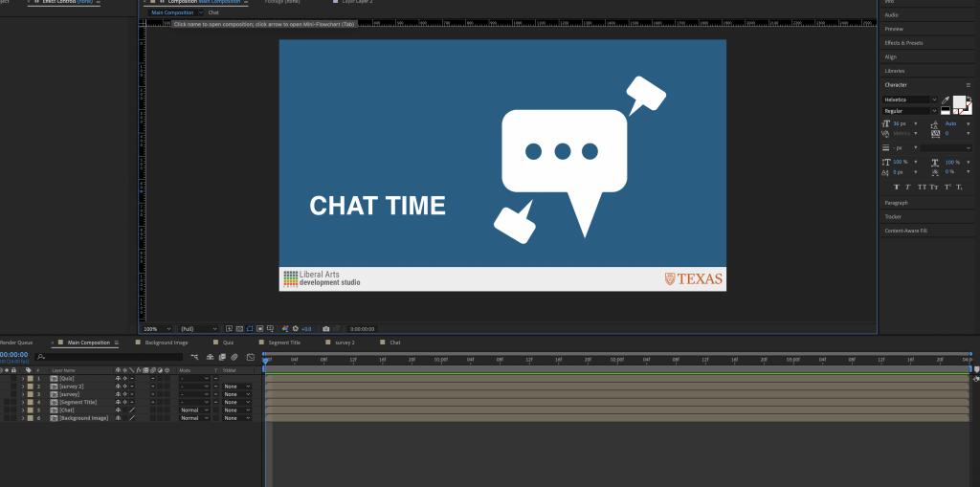The image size is (980, 487).
Task: Toggle shy switch on Quiz layer
Action: [x=118, y=378]
